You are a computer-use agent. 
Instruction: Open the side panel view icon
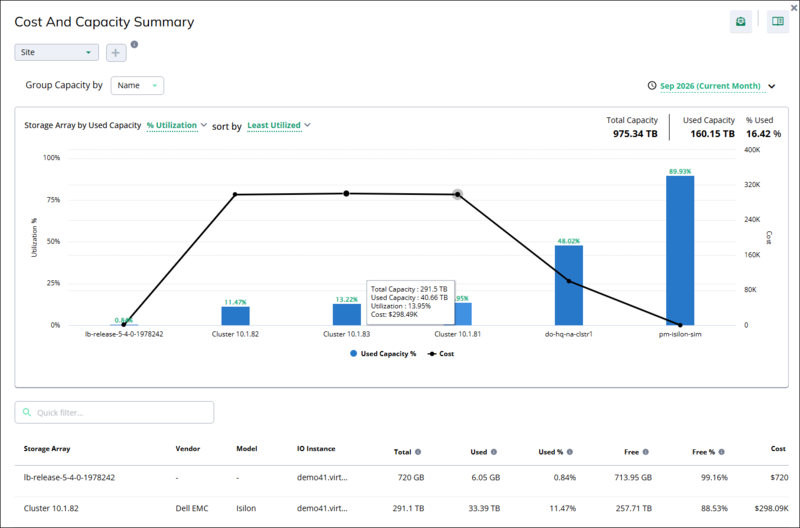tap(778, 21)
